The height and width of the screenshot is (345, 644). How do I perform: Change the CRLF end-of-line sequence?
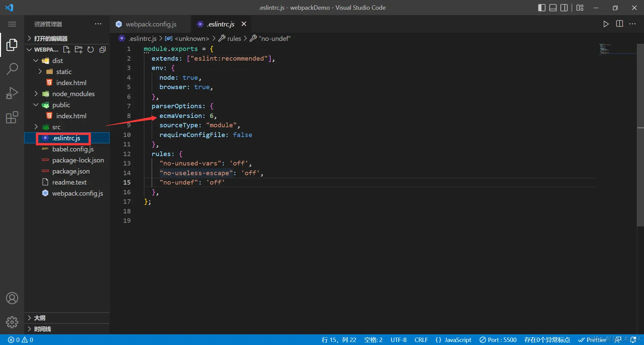click(421, 340)
